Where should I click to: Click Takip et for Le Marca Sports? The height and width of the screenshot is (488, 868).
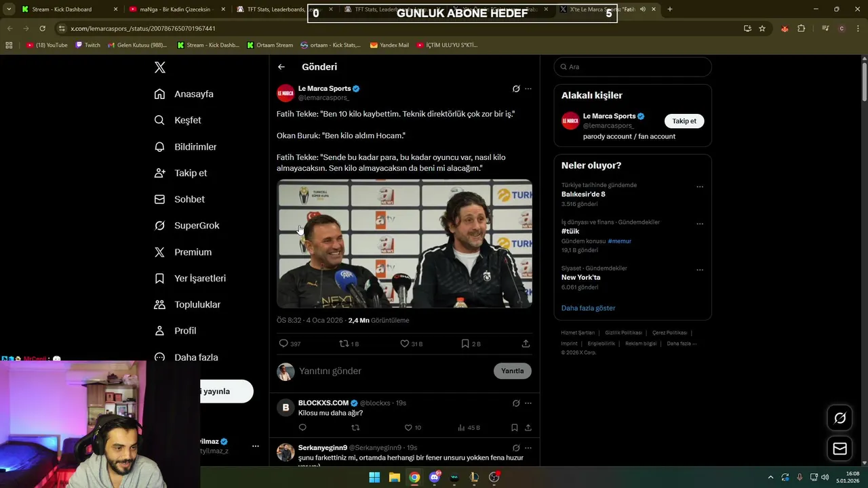click(x=684, y=121)
